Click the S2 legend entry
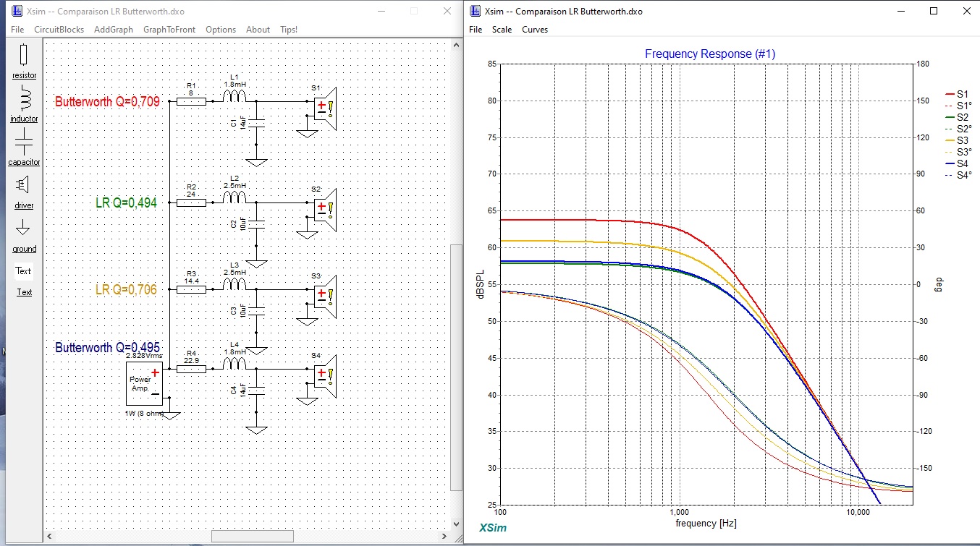The width and height of the screenshot is (980, 546). (957, 117)
